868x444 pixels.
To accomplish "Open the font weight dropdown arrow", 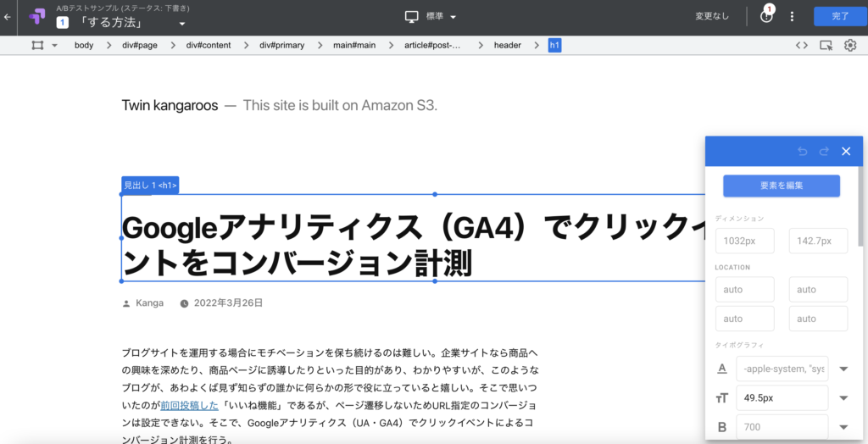I will tap(843, 427).
